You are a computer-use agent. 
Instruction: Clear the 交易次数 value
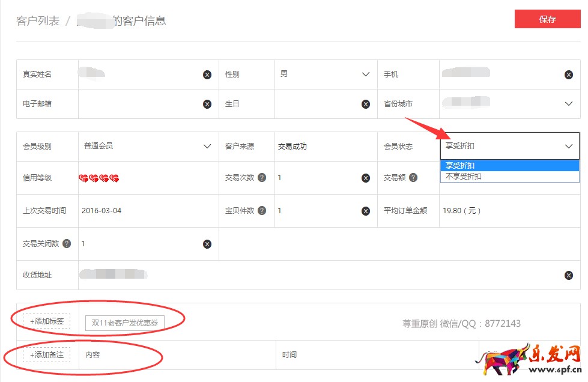[x=366, y=178]
